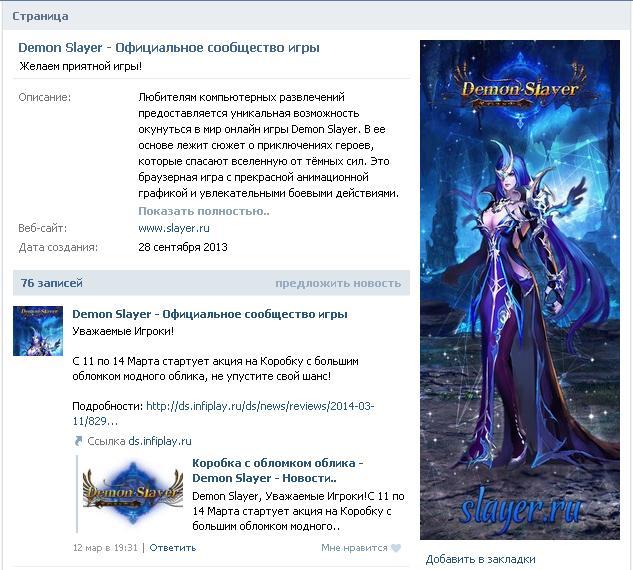633x570 pixels.
Task: Click description paragraph 'Любителям компьютерных развлечений'
Action: tap(268, 145)
